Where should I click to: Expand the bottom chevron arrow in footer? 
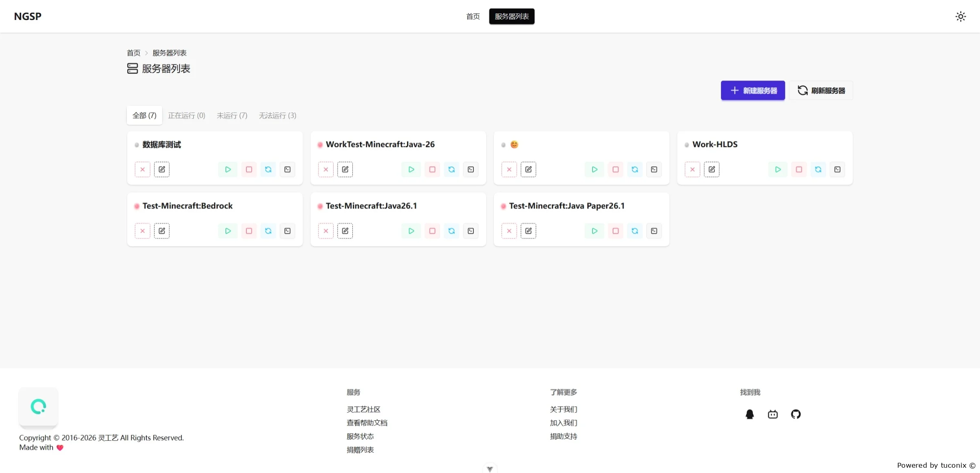pyautogui.click(x=490, y=469)
